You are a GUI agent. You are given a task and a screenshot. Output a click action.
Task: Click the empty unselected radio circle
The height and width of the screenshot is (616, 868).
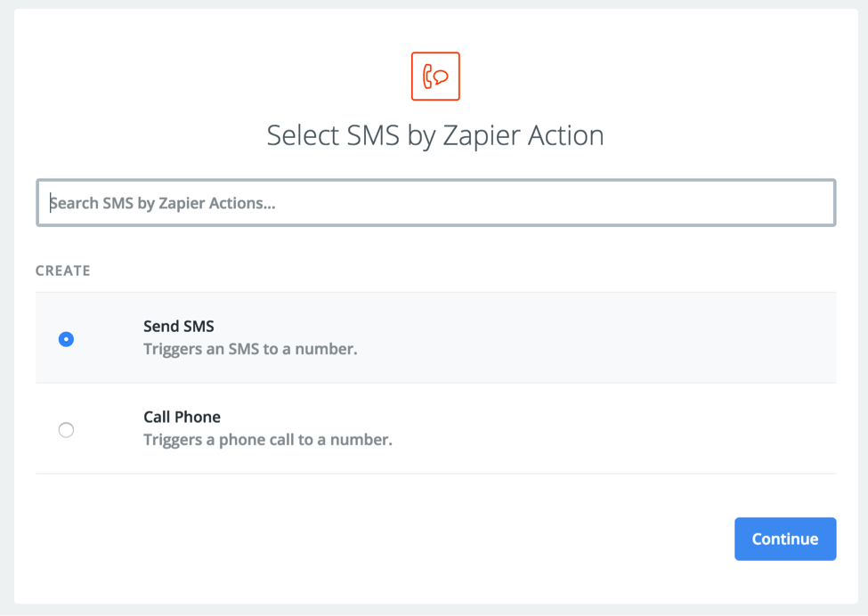pyautogui.click(x=66, y=429)
